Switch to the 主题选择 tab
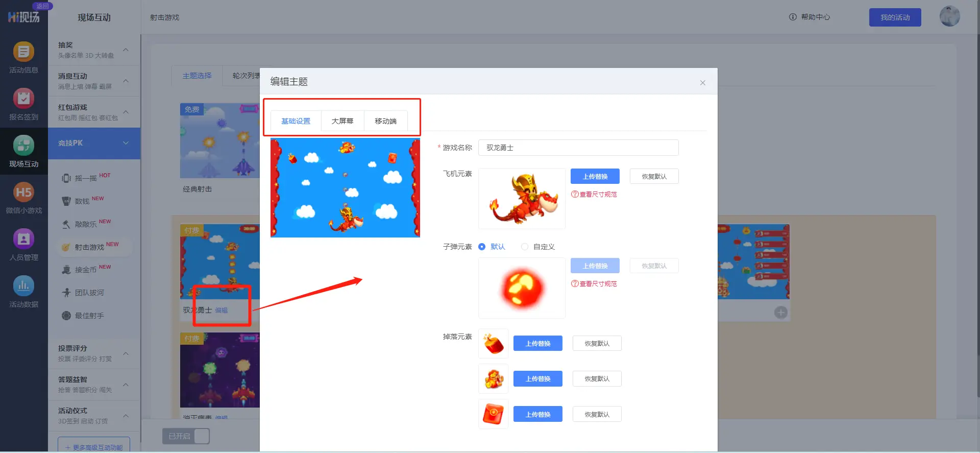Image resolution: width=980 pixels, height=453 pixels. point(197,76)
